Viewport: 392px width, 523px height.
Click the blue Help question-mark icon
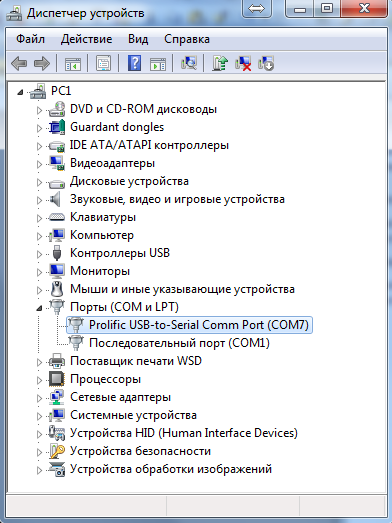(x=134, y=63)
